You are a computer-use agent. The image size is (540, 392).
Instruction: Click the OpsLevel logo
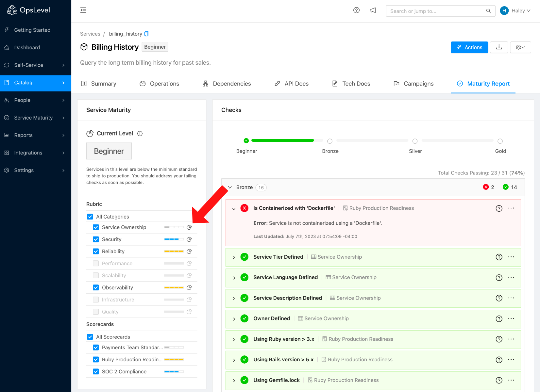point(28,10)
